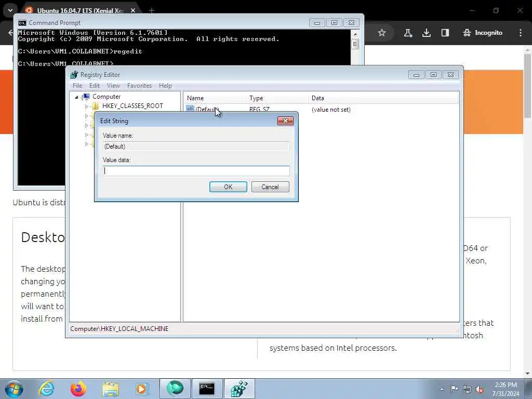Click the "(value not set)" data cell

tap(331, 110)
